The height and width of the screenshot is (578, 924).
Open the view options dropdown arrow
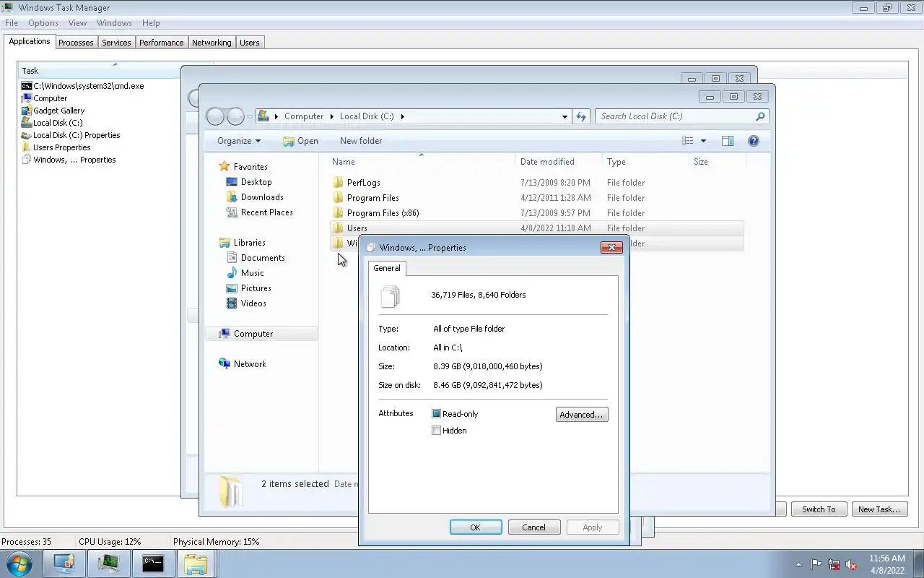(703, 141)
